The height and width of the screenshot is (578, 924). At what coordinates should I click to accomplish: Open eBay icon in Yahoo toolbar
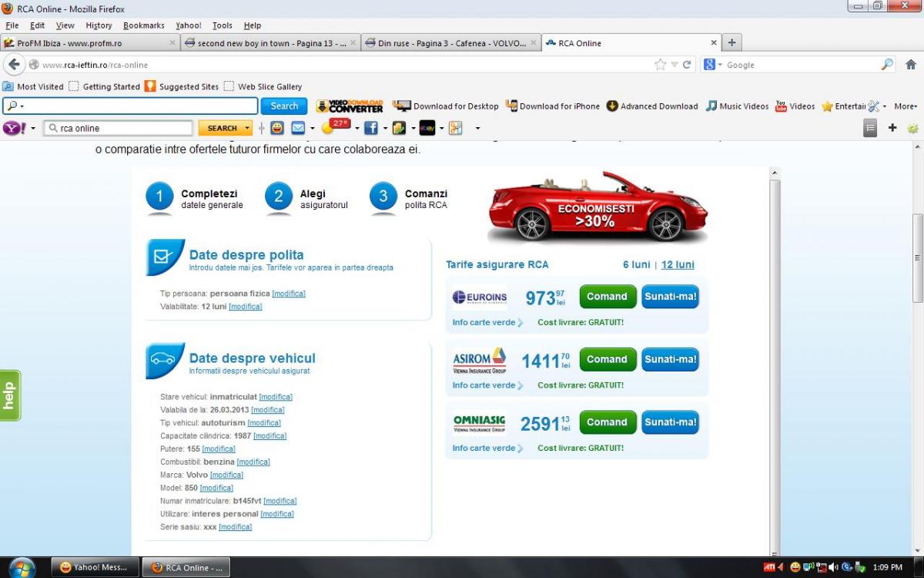click(x=427, y=128)
